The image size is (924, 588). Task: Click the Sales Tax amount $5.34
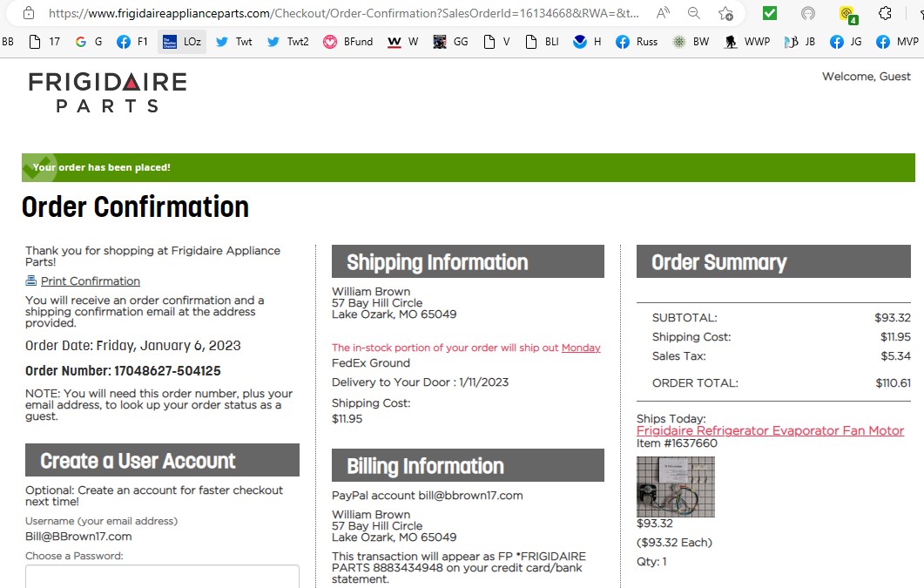coord(896,356)
